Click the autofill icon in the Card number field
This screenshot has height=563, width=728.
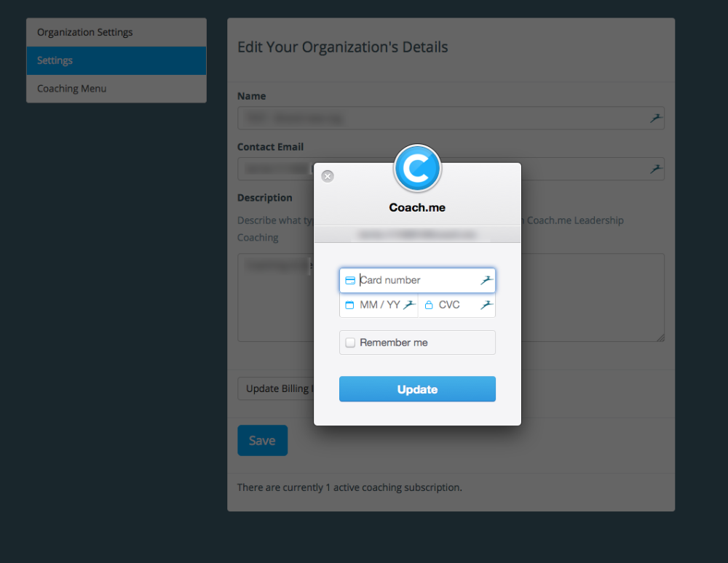(486, 280)
